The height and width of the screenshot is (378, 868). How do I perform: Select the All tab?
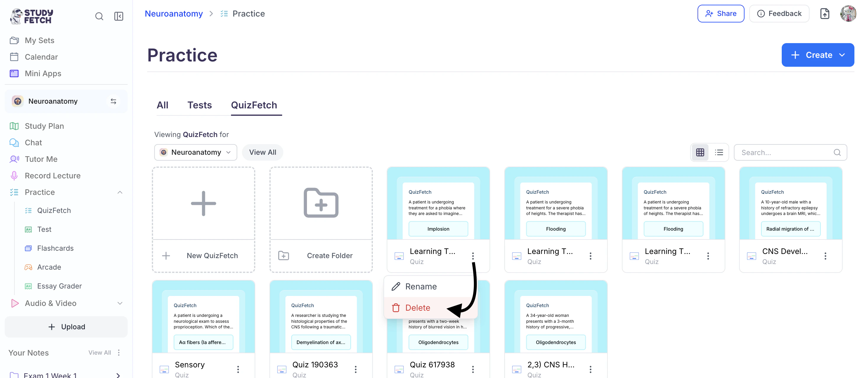[162, 105]
